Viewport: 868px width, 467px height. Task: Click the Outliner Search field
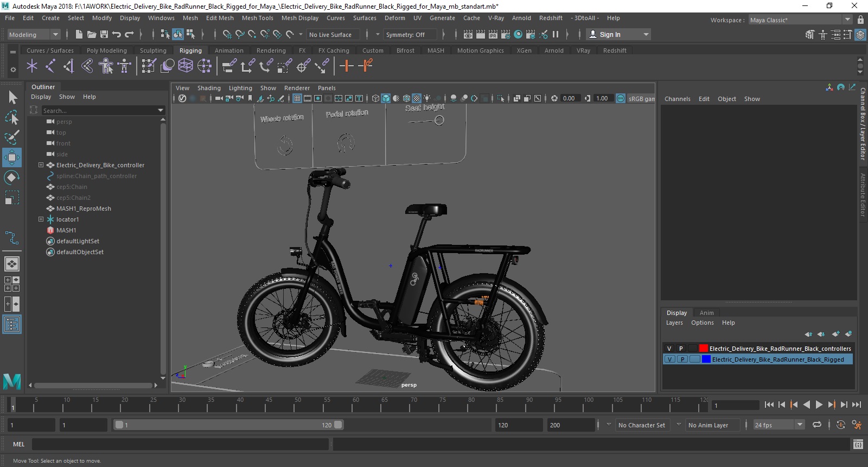click(103, 110)
